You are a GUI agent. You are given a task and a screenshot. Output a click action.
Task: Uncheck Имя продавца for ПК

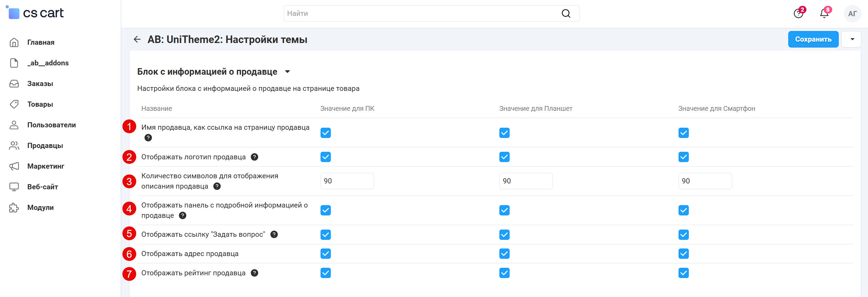(326, 133)
